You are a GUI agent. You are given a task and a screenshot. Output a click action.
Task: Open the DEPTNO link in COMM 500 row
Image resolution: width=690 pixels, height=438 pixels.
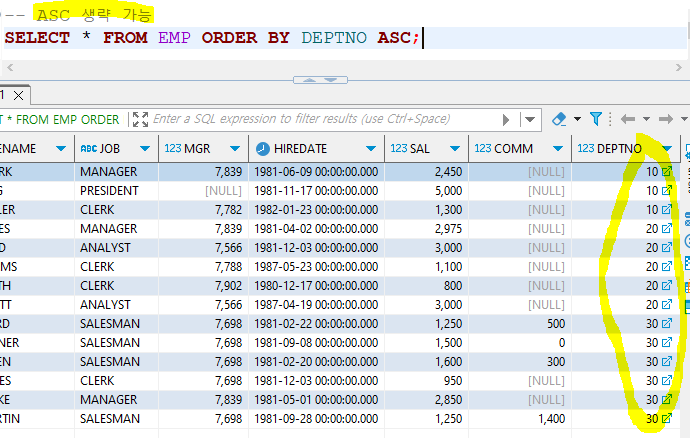click(x=667, y=324)
